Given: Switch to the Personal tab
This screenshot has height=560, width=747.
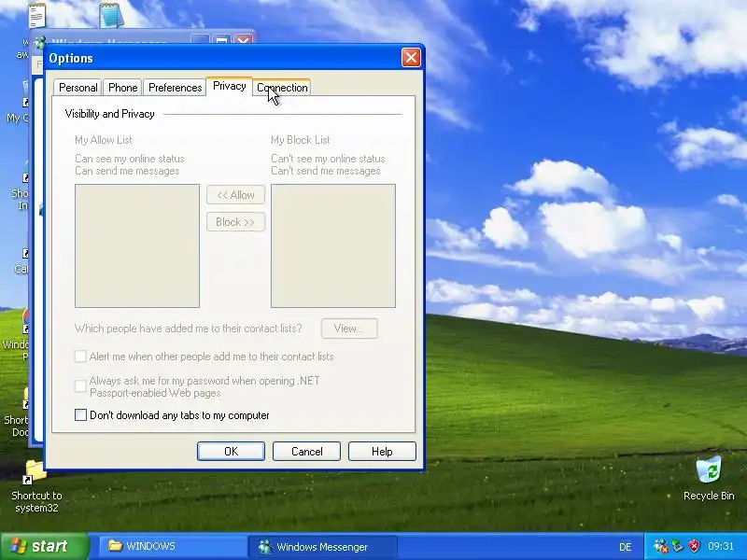Looking at the screenshot, I should [x=78, y=88].
